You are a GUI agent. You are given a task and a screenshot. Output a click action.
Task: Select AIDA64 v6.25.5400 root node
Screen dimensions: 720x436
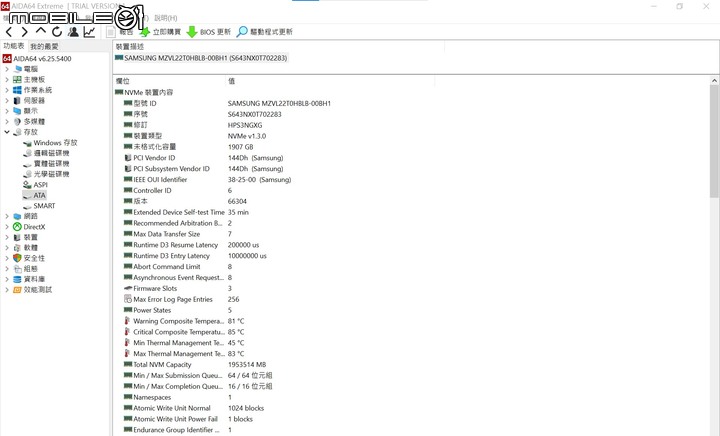pos(37,59)
